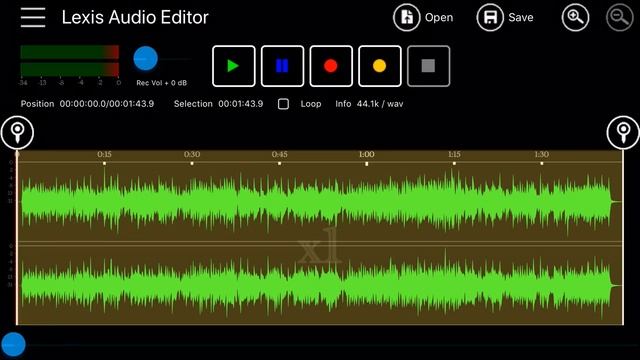Image resolution: width=640 pixels, height=360 pixels.
Task: Pause playback with blue pause button
Action: (282, 66)
